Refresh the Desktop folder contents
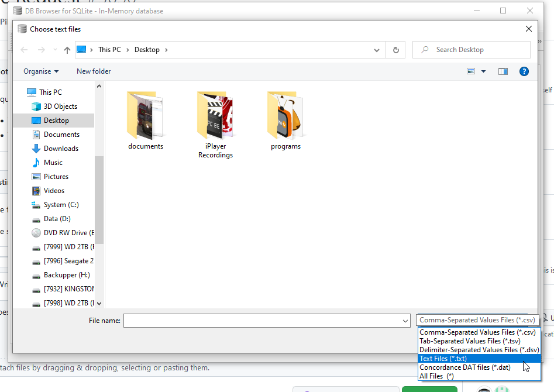The width and height of the screenshot is (554, 392). (395, 50)
